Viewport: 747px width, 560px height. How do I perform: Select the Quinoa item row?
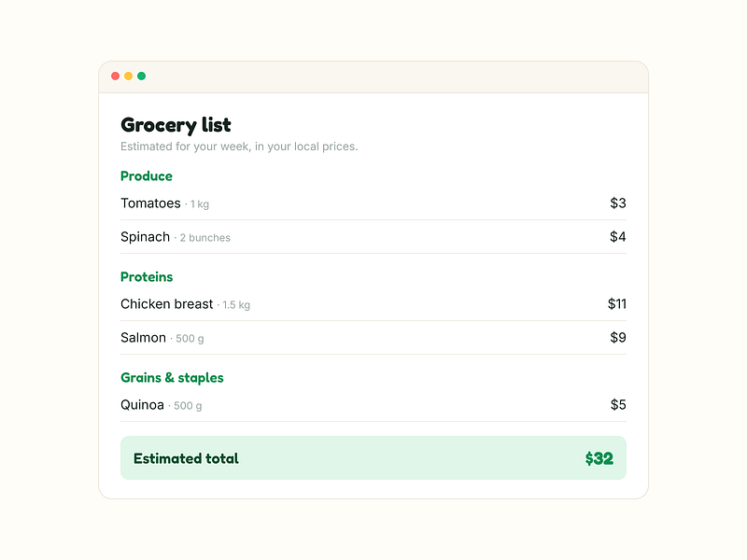click(373, 405)
